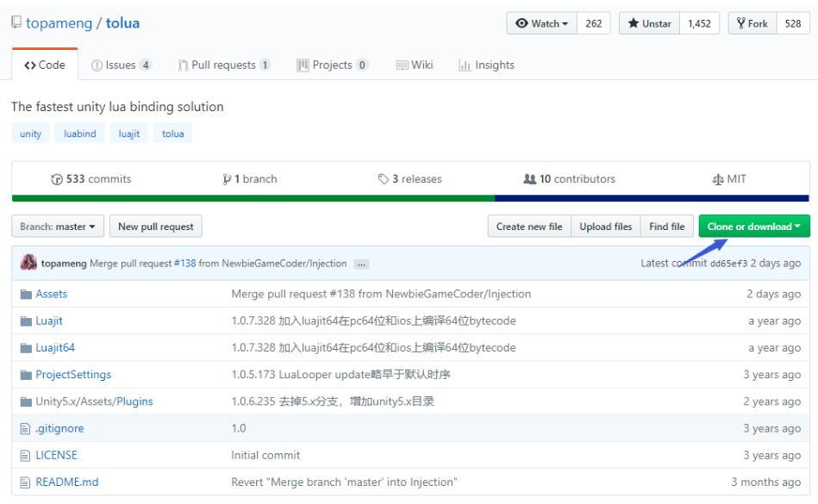
Task: Click the tolua repository name link
Action: 122,23
